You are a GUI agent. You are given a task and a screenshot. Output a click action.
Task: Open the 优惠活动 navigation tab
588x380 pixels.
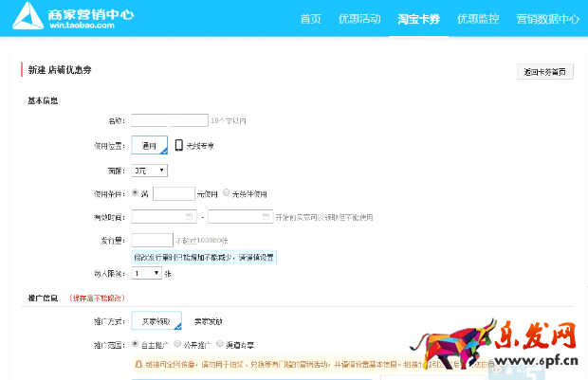coord(358,19)
